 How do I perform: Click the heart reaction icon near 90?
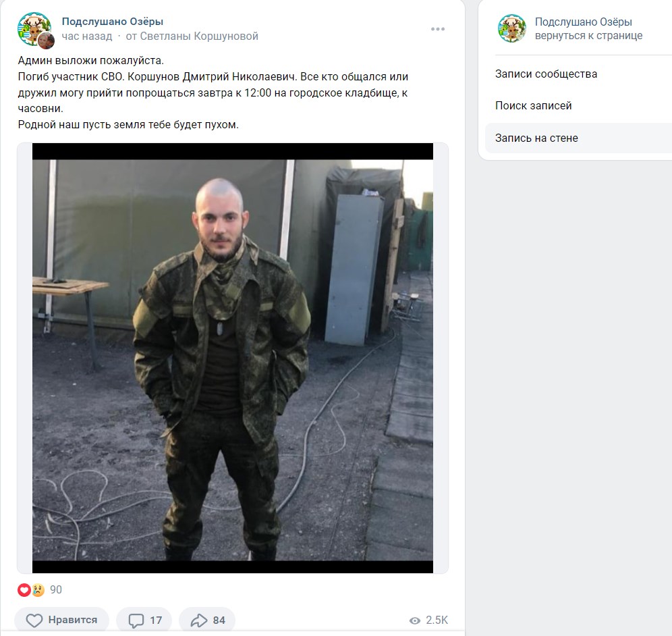point(24,590)
